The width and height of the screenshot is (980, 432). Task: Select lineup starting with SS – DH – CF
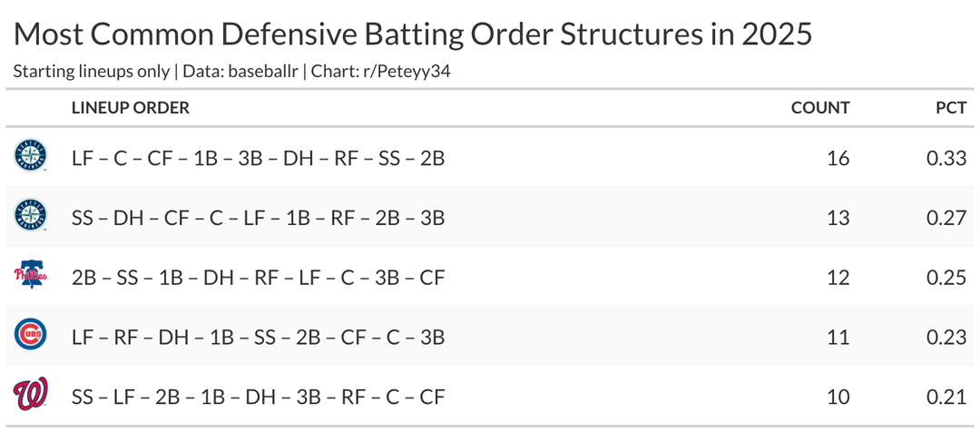258,218
